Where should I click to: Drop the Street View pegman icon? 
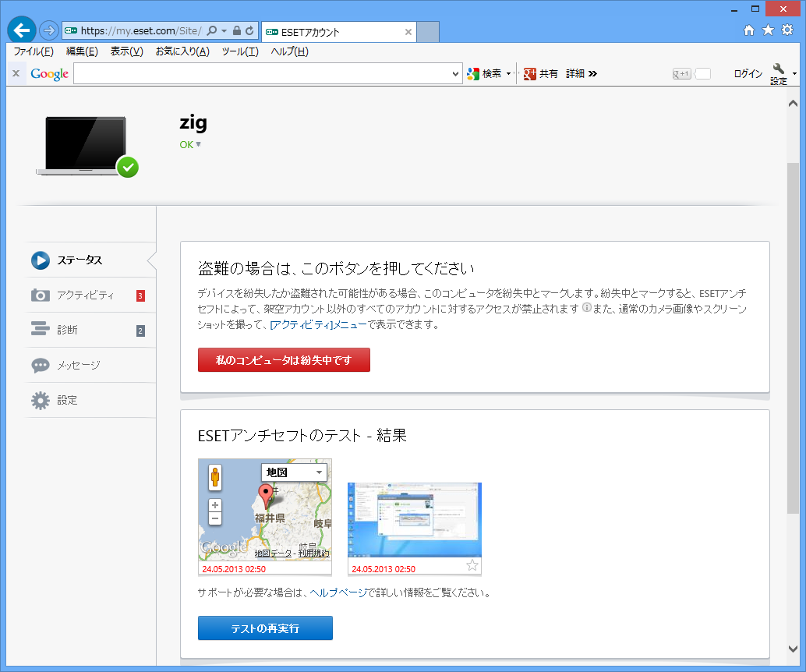pyautogui.click(x=215, y=476)
